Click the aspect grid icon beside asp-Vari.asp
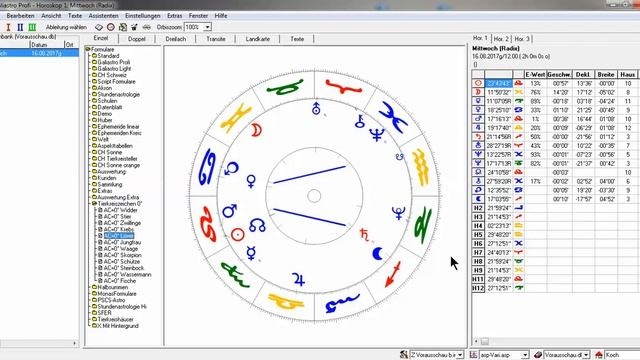The width and height of the screenshot is (640, 360). pos(473,355)
